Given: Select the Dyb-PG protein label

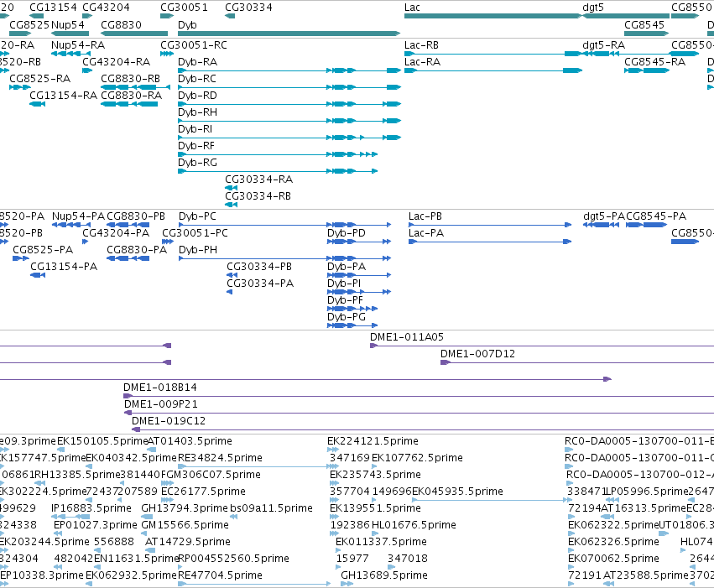Looking at the screenshot, I should [347, 317].
